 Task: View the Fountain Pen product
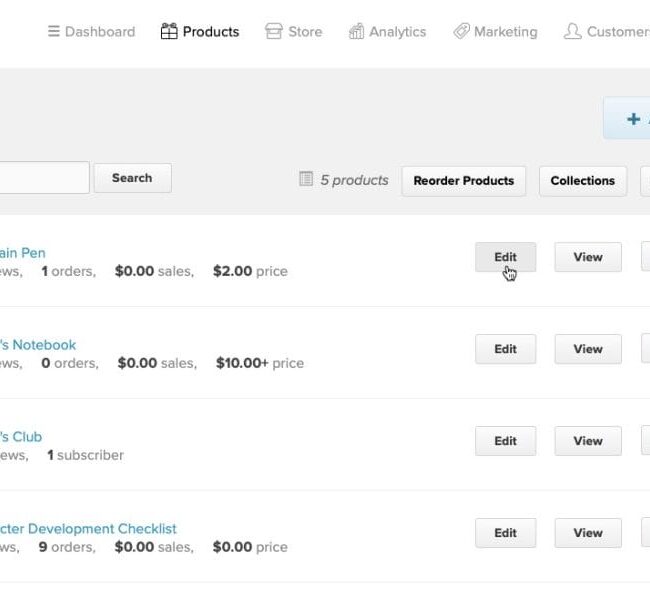(588, 257)
